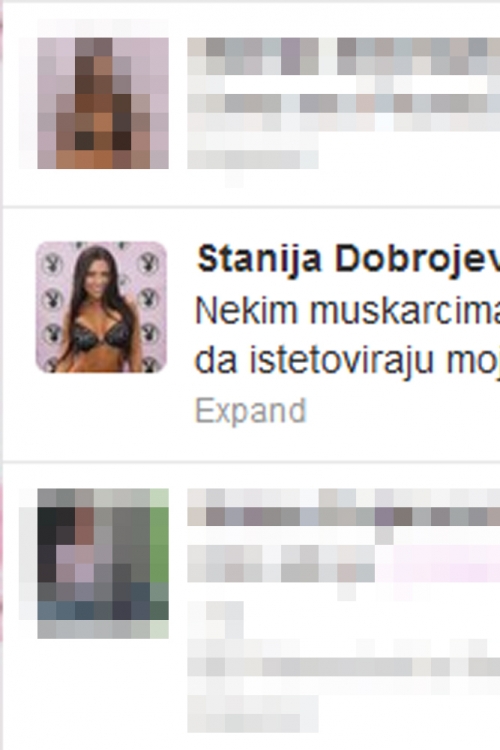
Task: Click the tweet line "da istetoviraju moj"
Action: (x=347, y=361)
